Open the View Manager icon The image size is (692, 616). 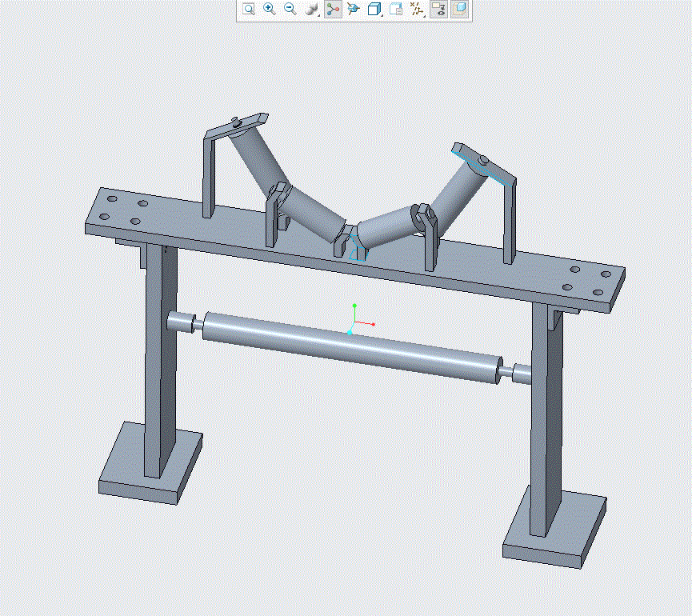[396, 9]
